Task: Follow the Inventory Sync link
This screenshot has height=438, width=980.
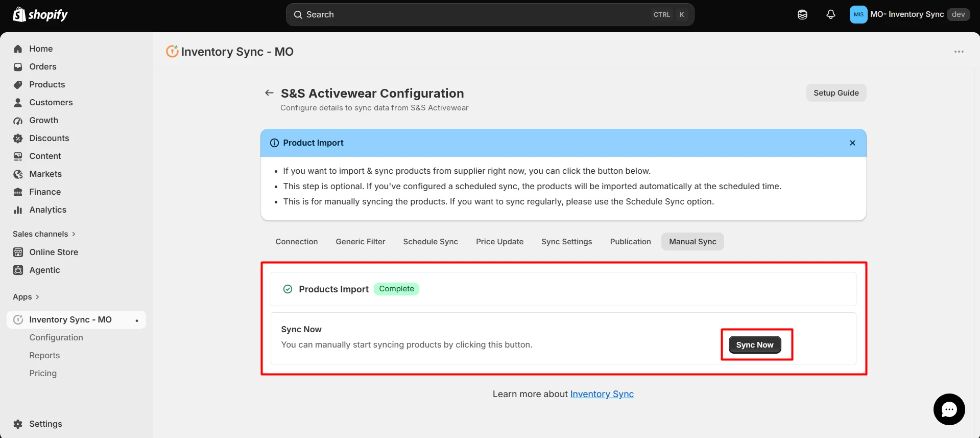Action: click(602, 394)
